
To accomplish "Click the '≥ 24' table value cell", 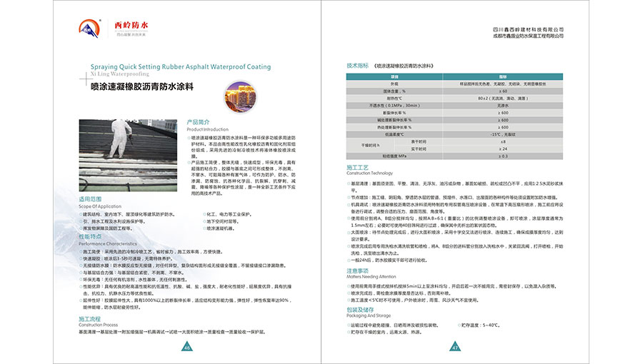I will [x=503, y=149].
